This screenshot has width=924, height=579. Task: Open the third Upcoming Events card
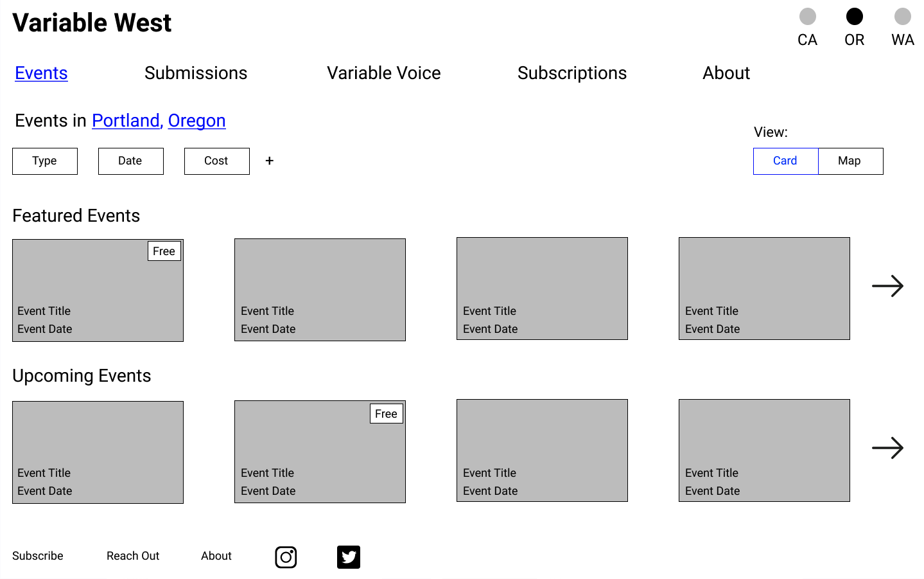click(542, 450)
